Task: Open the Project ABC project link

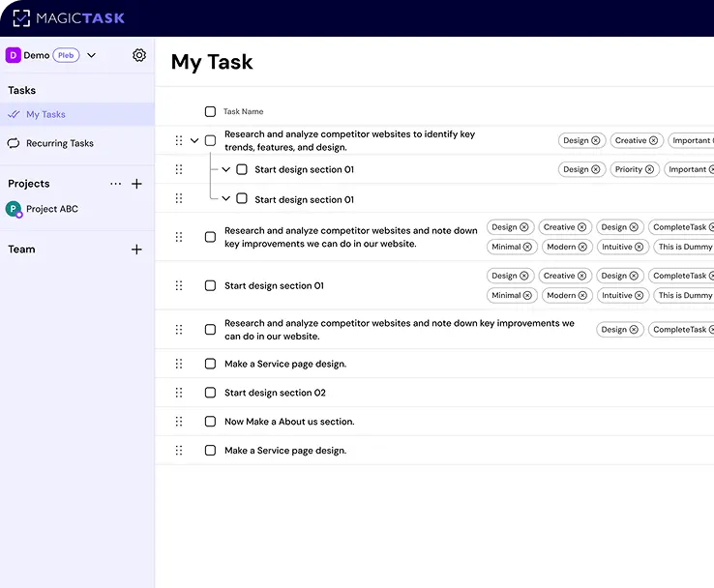Action: pyautogui.click(x=52, y=209)
